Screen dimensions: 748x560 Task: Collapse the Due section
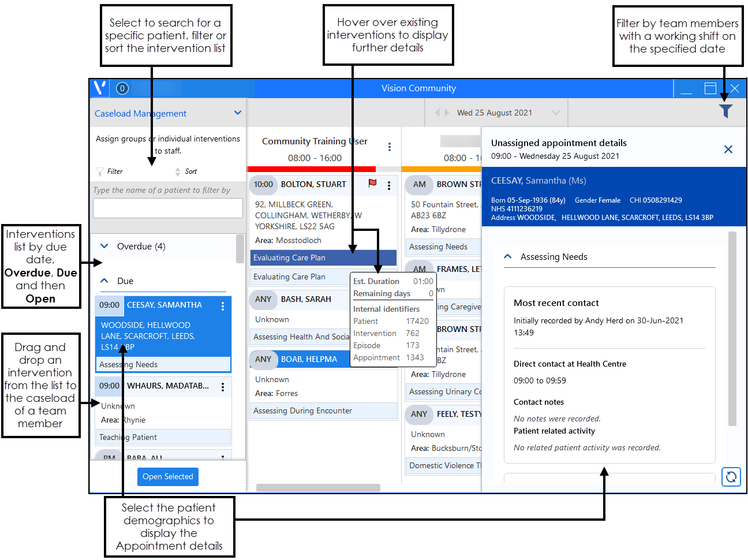point(104,281)
